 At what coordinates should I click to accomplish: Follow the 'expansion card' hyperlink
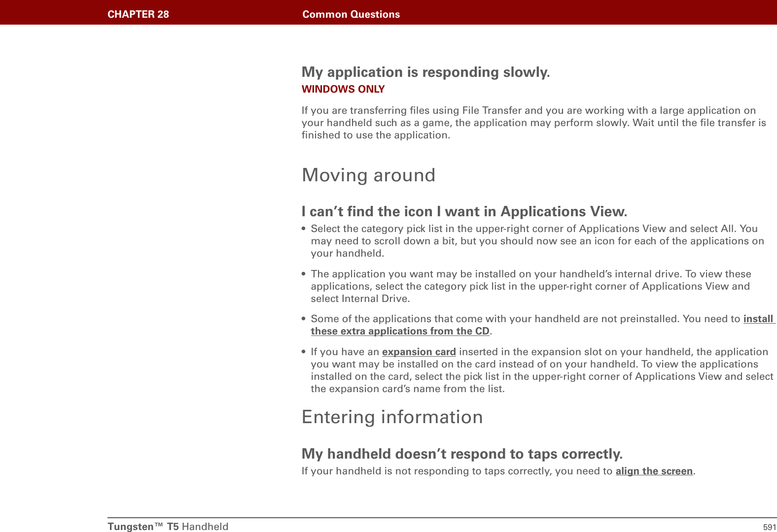pos(419,352)
